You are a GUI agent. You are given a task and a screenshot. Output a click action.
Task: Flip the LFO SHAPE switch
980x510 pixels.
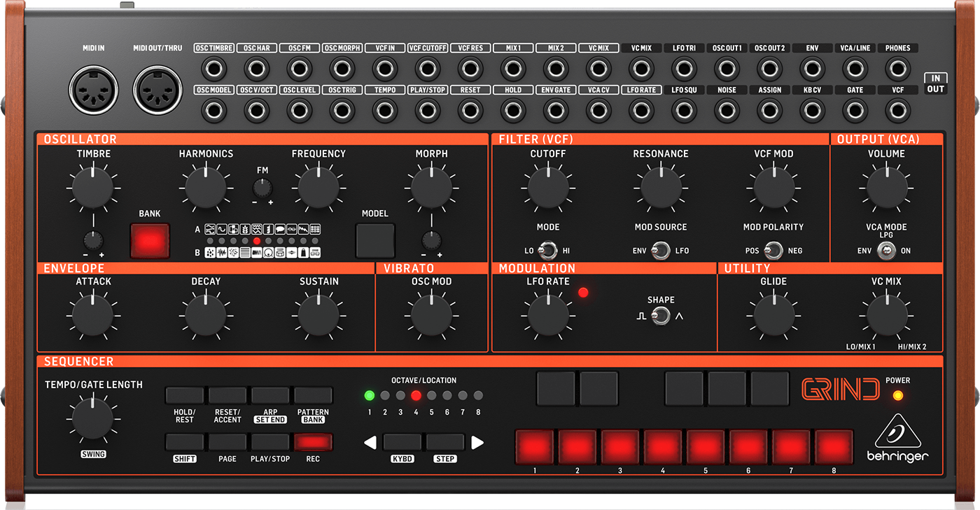coord(661,317)
